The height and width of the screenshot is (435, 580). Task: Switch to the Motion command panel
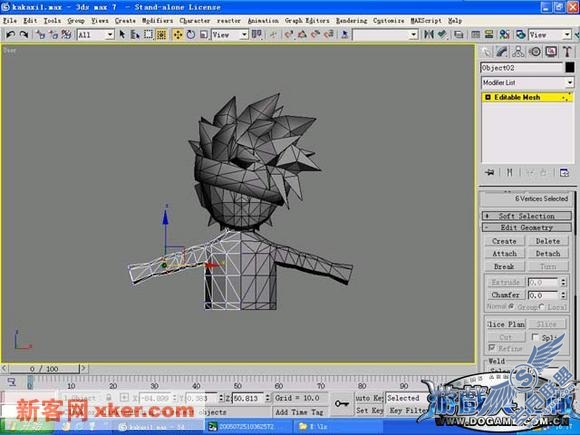click(x=535, y=52)
